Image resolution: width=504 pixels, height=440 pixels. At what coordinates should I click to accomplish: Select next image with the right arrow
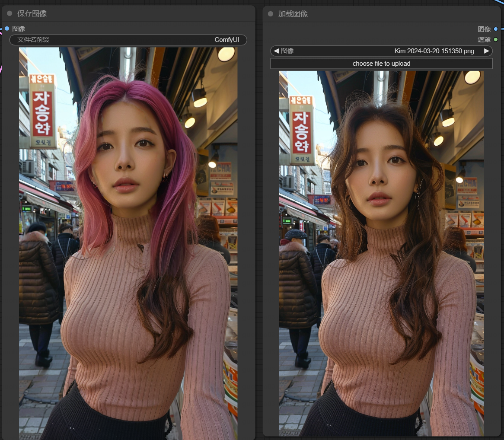click(487, 51)
